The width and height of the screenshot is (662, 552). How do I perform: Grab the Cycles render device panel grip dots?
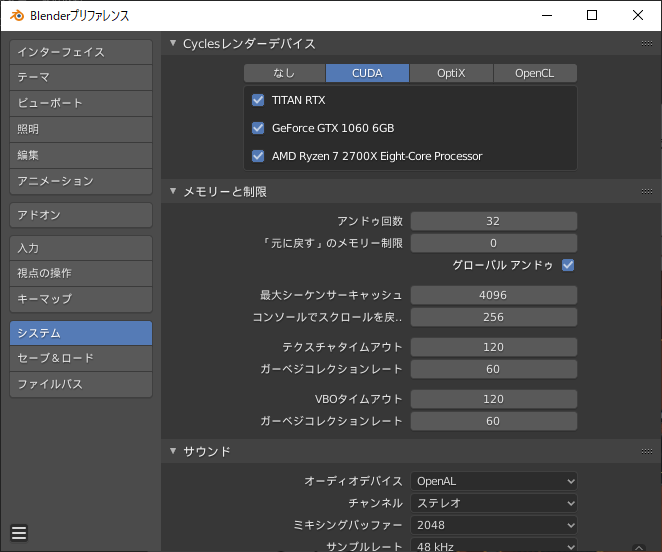pyautogui.click(x=647, y=44)
